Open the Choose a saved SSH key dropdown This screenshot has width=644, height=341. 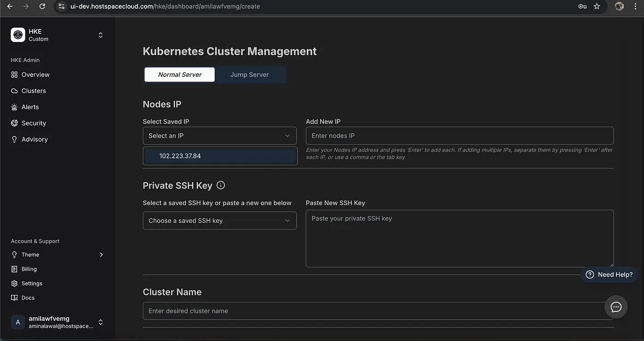click(x=220, y=220)
